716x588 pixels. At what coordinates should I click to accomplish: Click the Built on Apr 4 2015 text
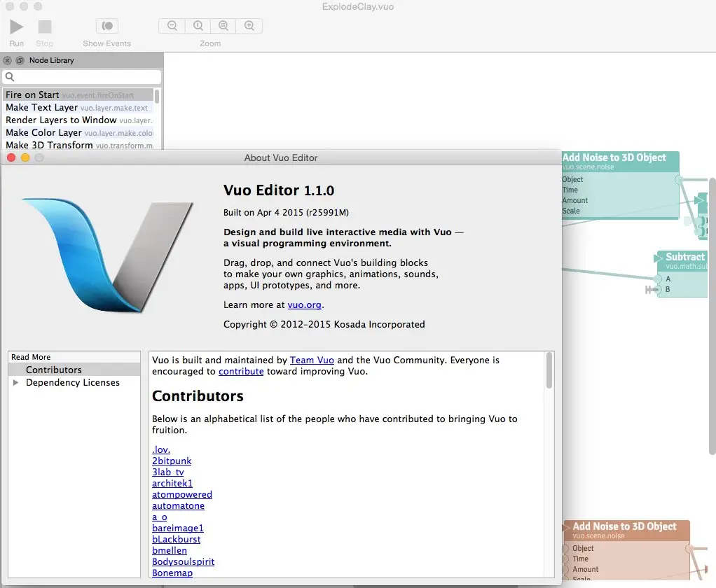click(x=286, y=213)
